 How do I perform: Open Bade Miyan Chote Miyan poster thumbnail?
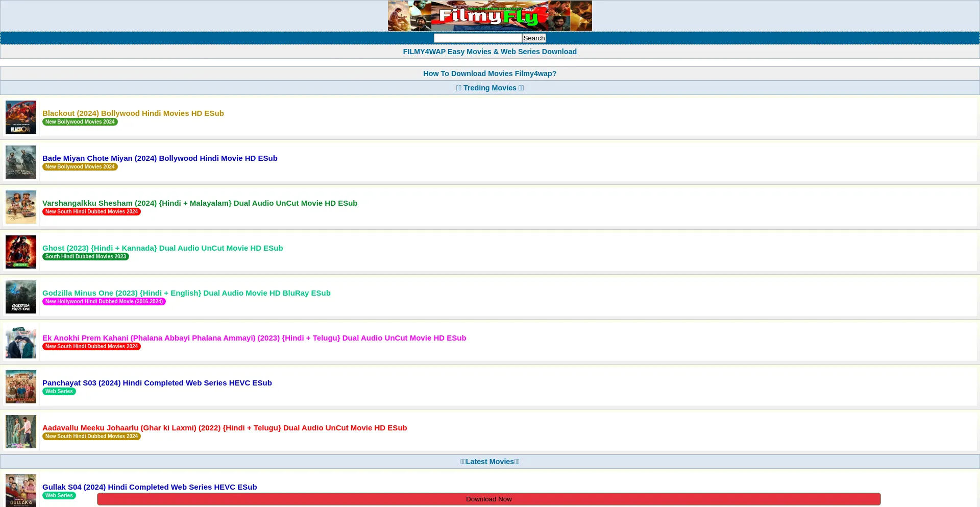tap(21, 162)
